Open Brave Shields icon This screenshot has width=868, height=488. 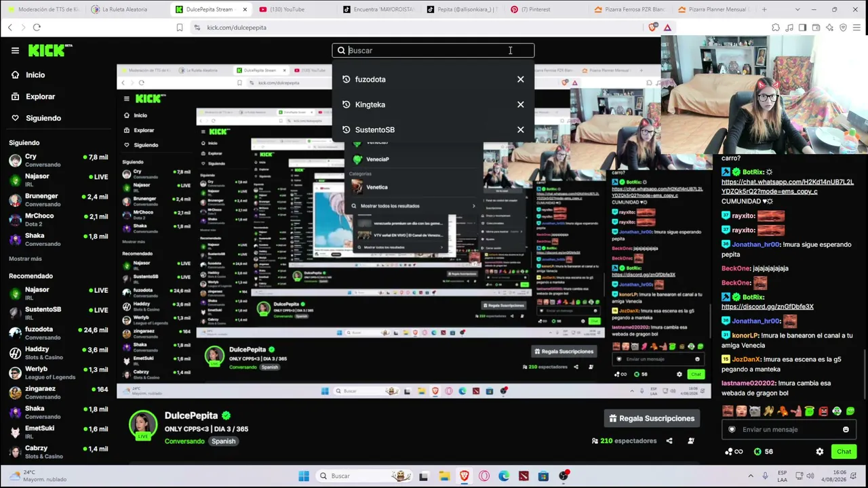(653, 27)
